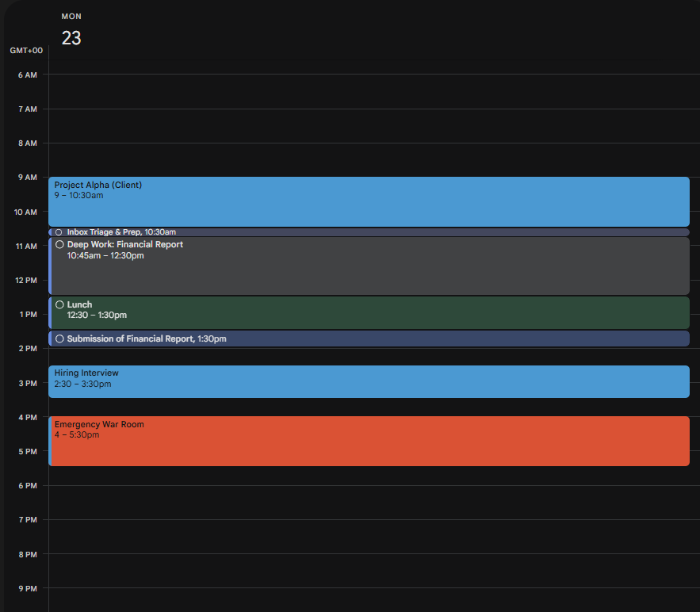Click the MON weekday label
Screen dimensions: 700x612
click(71, 16)
